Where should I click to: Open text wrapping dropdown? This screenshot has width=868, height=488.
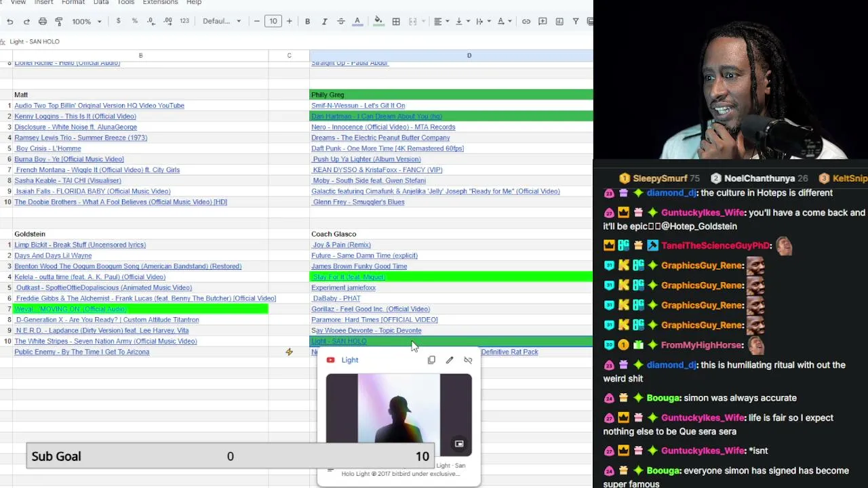[483, 22]
